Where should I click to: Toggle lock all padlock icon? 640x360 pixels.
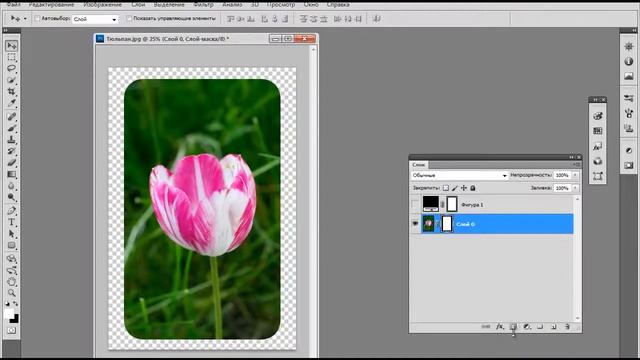tap(473, 188)
